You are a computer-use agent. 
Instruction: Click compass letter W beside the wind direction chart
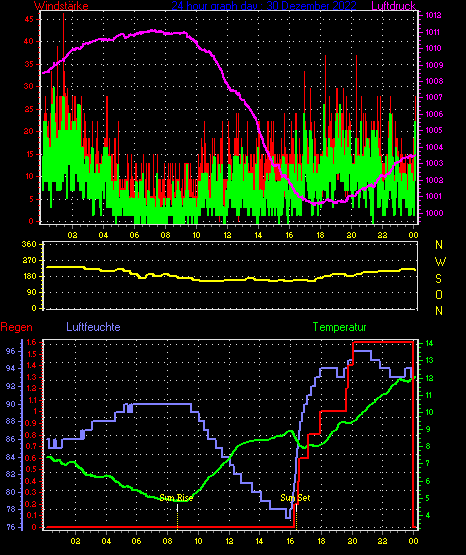[440, 262]
